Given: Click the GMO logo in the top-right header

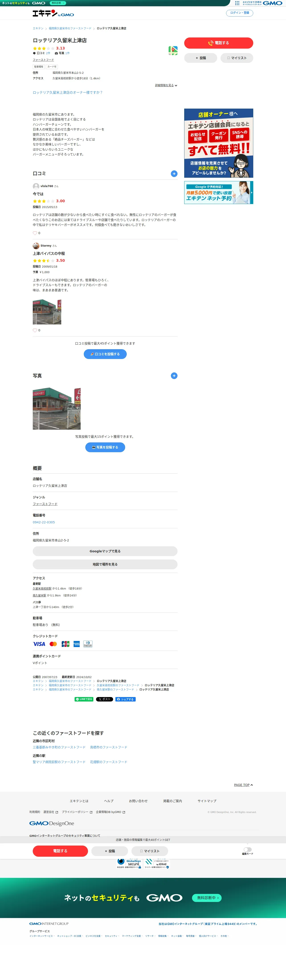Looking at the screenshot, I should (273, 3).
